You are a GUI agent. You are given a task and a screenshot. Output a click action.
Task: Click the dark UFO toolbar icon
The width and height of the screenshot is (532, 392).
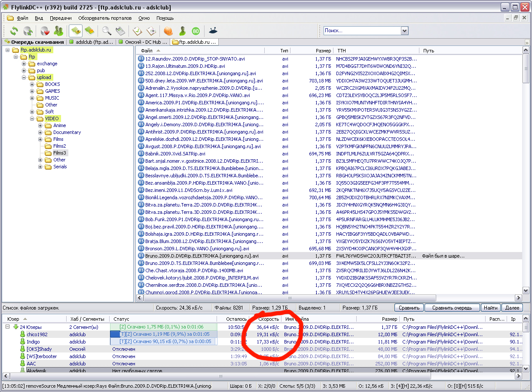click(213, 30)
